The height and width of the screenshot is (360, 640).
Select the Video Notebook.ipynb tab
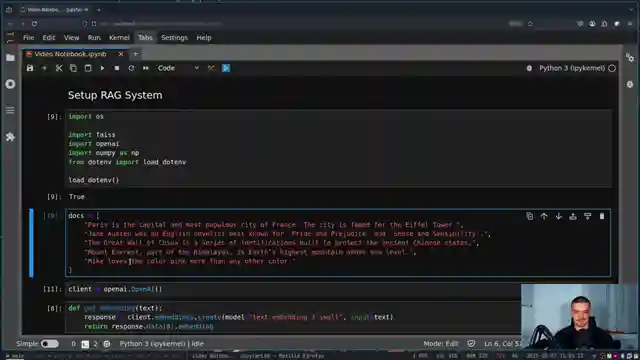tap(70, 54)
